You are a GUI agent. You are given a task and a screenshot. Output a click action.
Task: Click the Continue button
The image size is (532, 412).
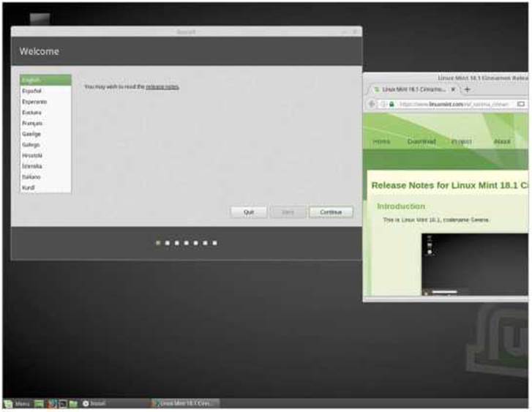coord(331,212)
